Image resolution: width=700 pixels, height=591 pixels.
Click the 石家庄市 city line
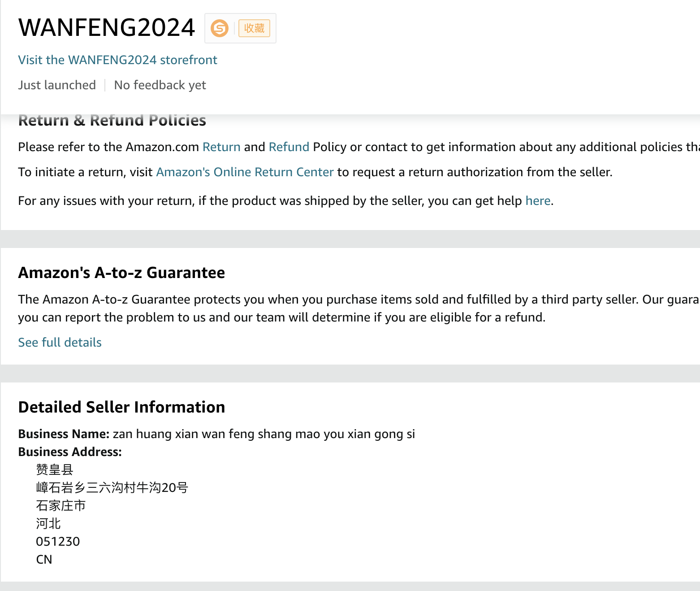click(x=60, y=506)
